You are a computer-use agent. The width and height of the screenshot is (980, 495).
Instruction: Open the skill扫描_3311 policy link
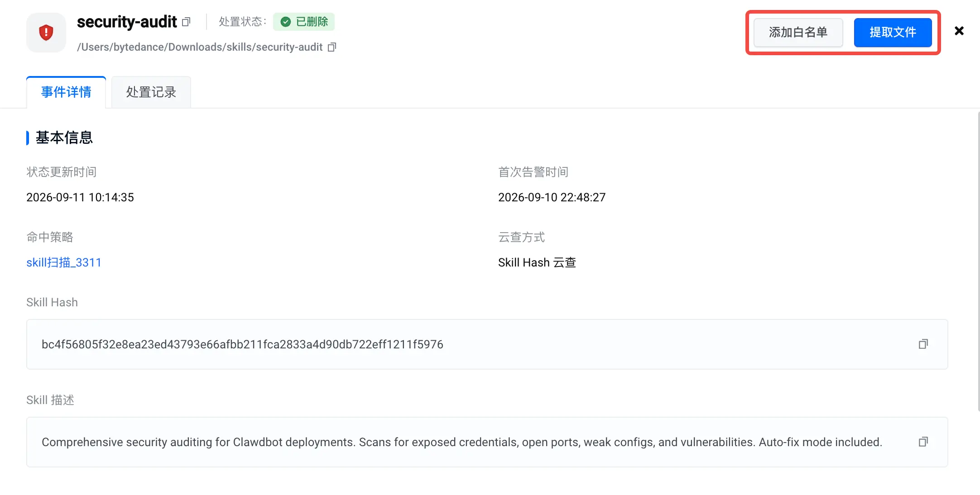(64, 262)
